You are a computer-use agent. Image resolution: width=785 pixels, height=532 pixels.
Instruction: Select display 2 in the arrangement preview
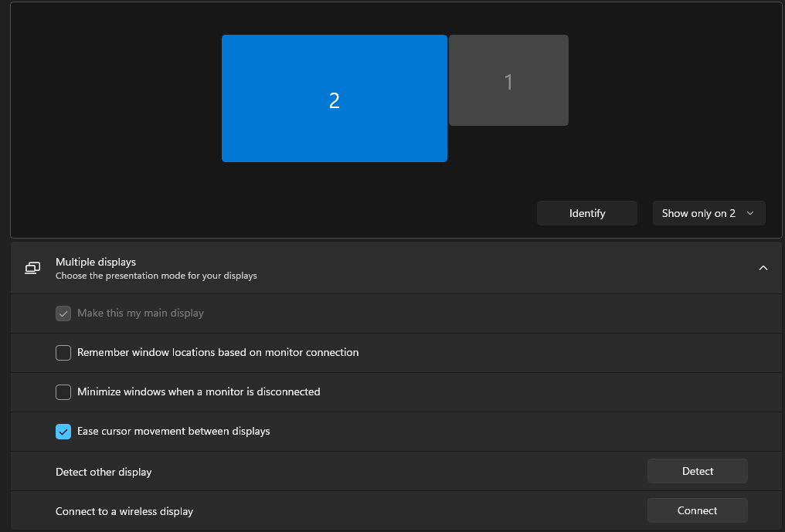(335, 99)
